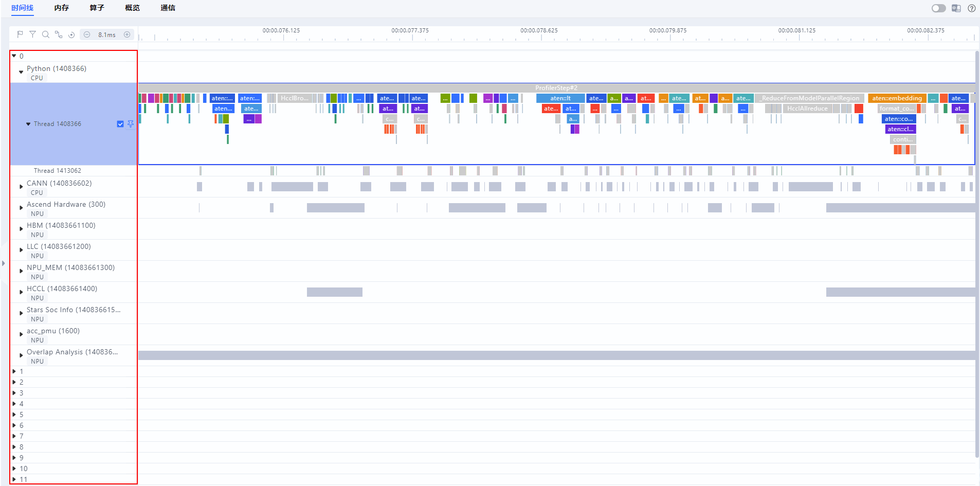Open the timeline search tool
The height and width of the screenshot is (486, 980).
[x=46, y=34]
